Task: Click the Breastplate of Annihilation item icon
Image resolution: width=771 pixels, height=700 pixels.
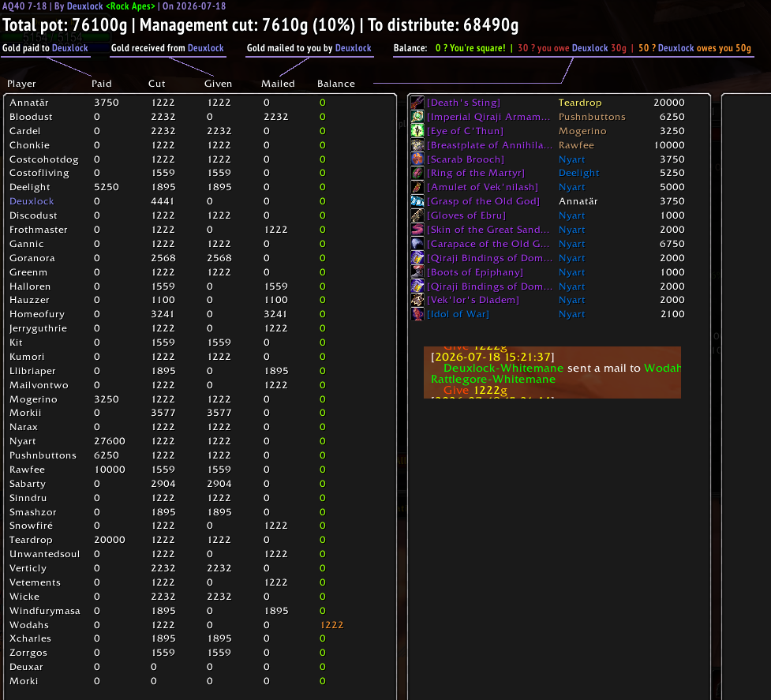Action: click(x=417, y=145)
